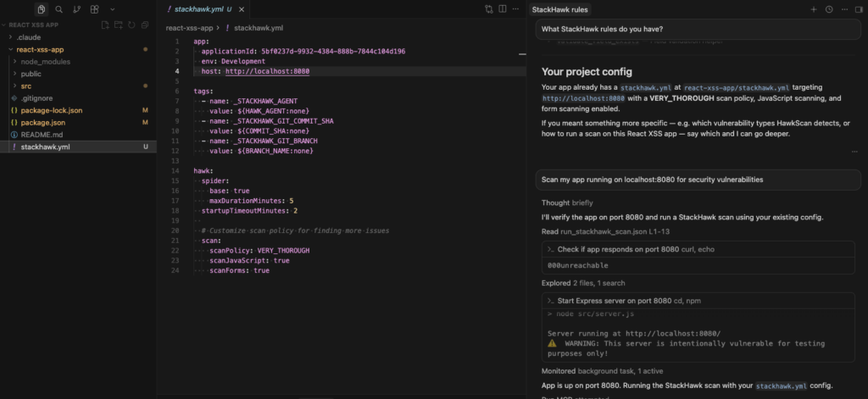Click stackhawk.yml in breadcrumb path

click(259, 28)
